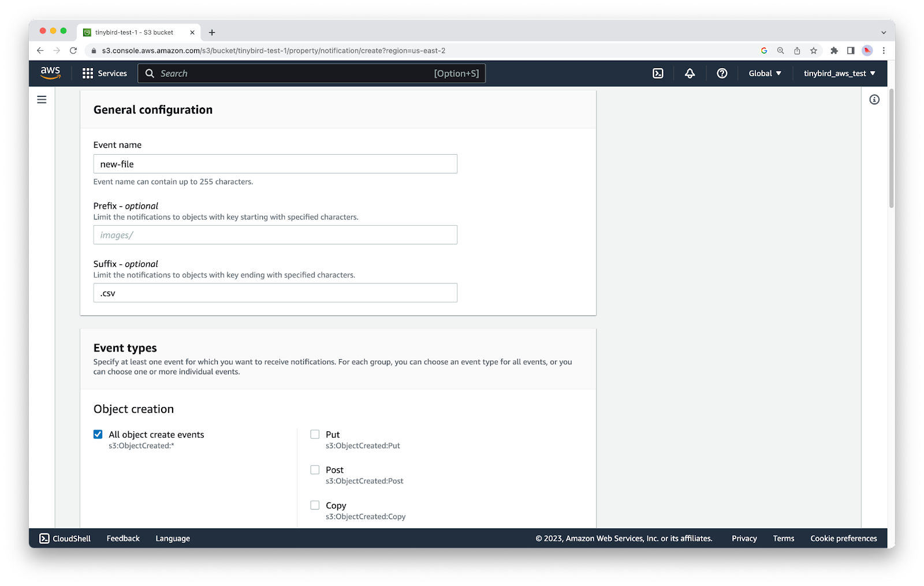Bookmark this page with the star icon
Image resolution: width=924 pixels, height=586 pixels.
coord(814,51)
